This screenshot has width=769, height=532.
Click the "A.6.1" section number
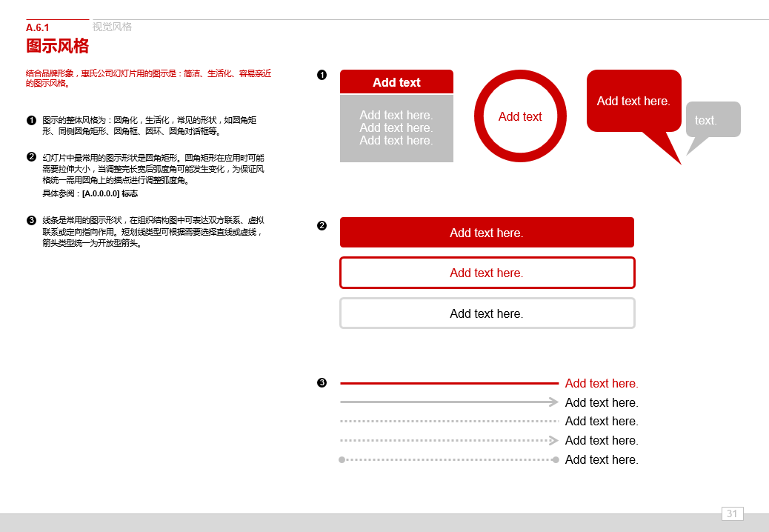(38, 27)
